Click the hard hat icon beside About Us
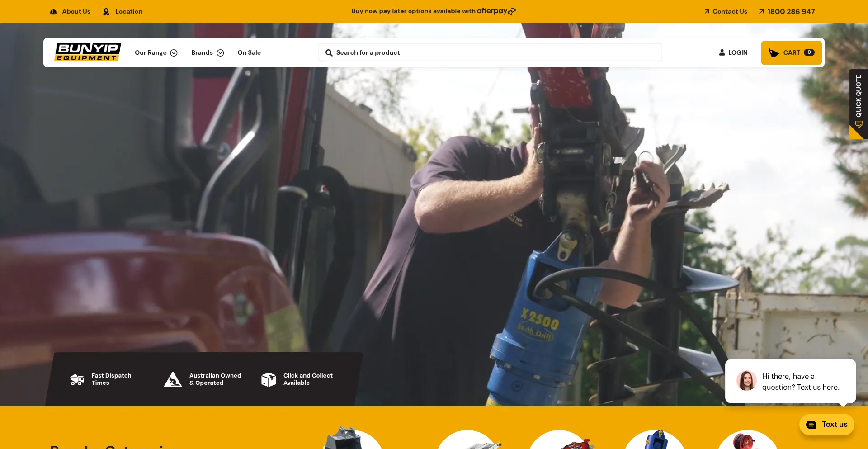This screenshot has width=868, height=449. 53,11
